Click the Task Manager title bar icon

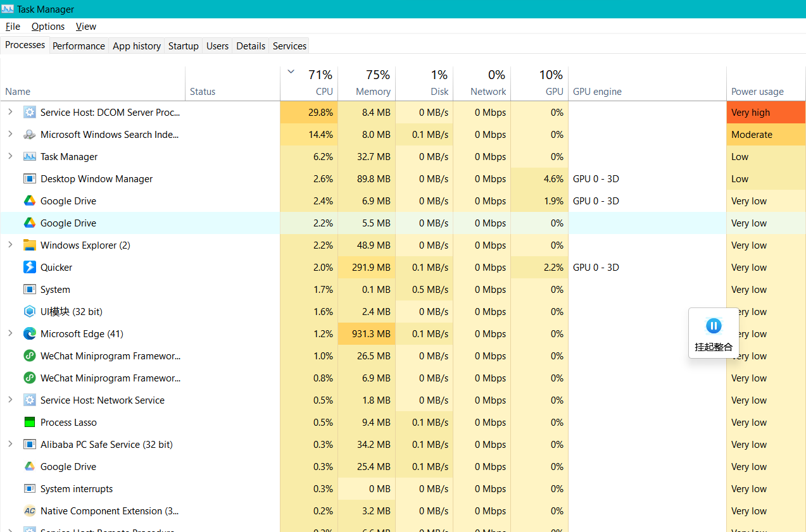(8, 9)
